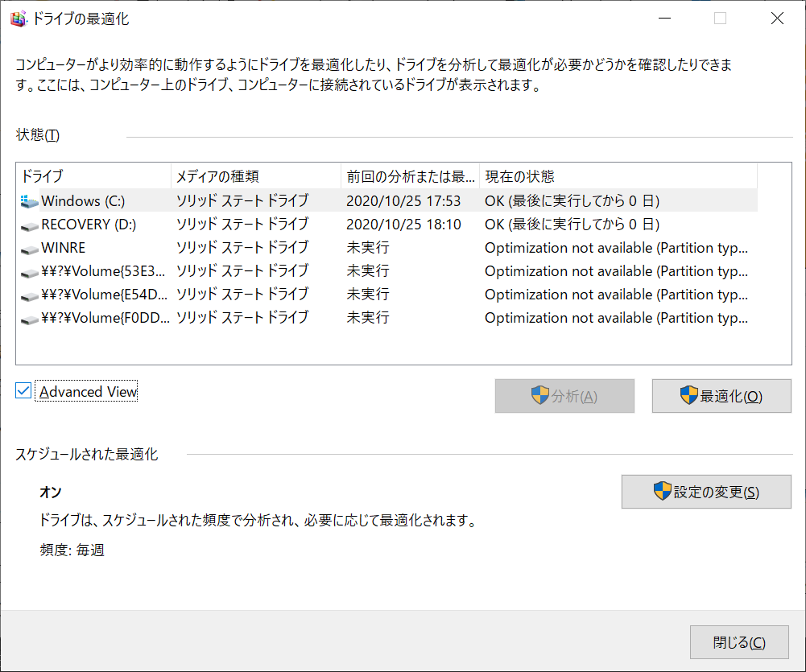Select the RECOVERY (D:) row name
This screenshot has width=806, height=672.
[x=89, y=225]
